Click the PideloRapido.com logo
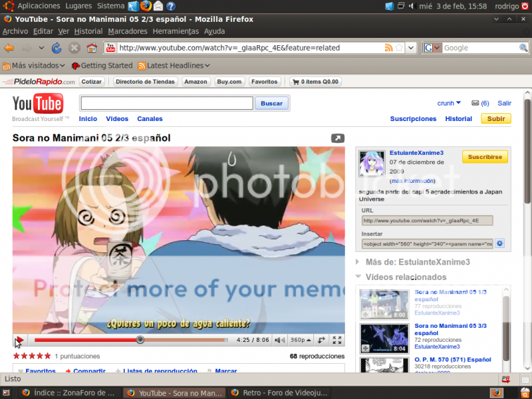The width and height of the screenshot is (532, 399). point(39,82)
